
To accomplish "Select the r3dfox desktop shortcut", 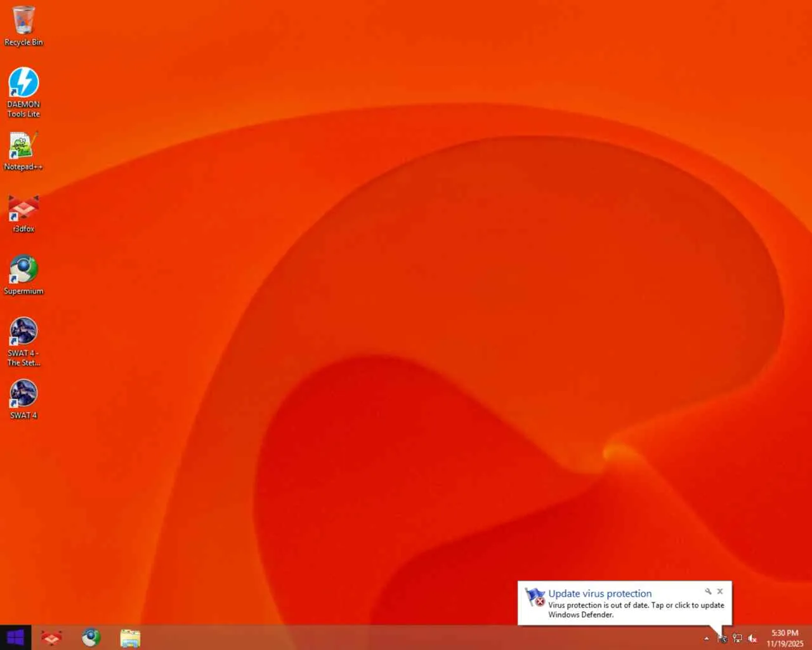I will [x=23, y=213].
